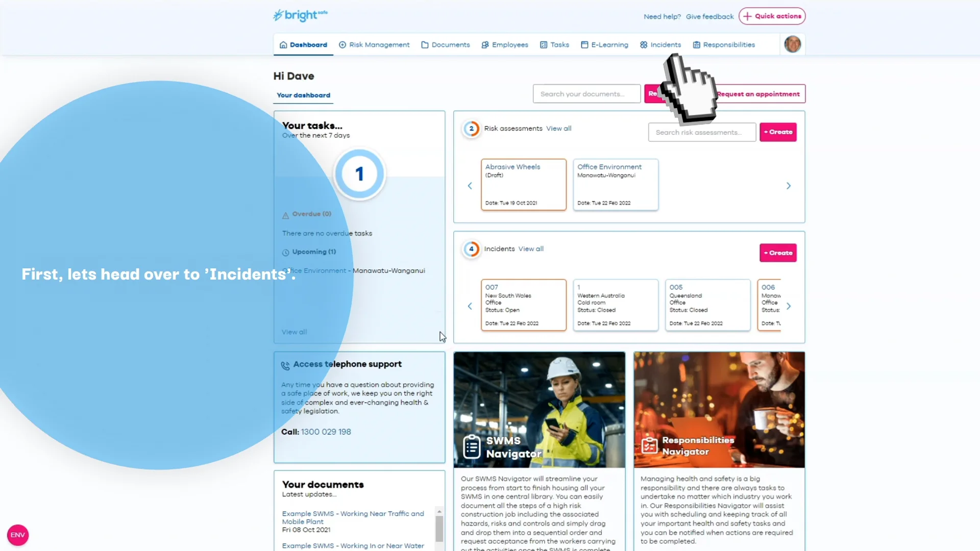
Task: Click the BrightSafe logo
Action: pyautogui.click(x=301, y=15)
